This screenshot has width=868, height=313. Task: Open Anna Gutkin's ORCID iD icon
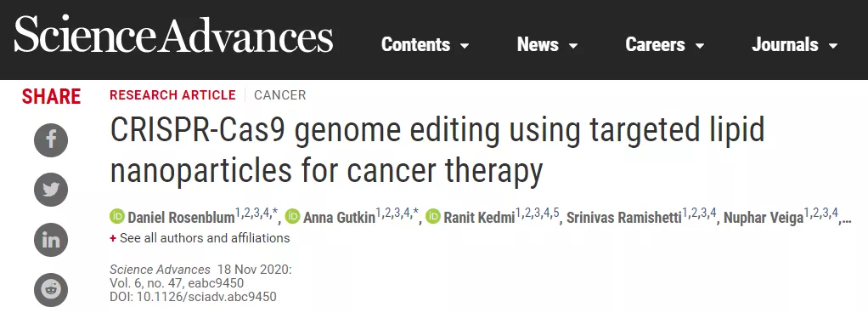(x=293, y=217)
